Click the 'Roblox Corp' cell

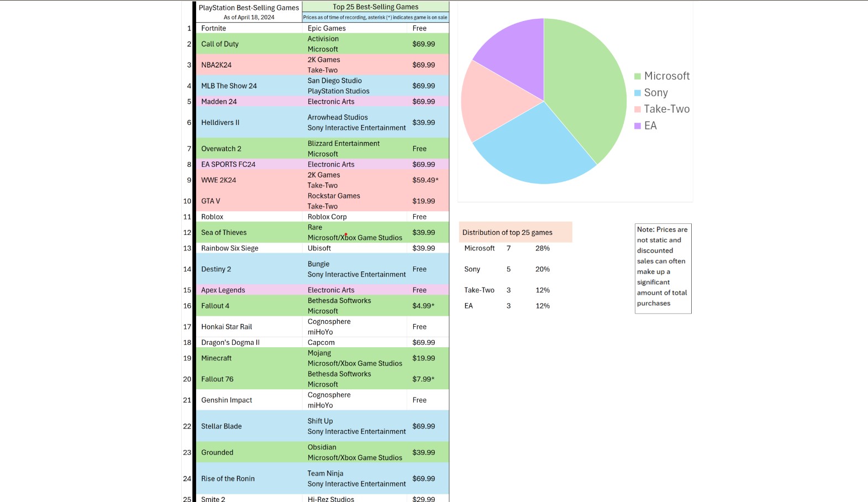pyautogui.click(x=355, y=217)
